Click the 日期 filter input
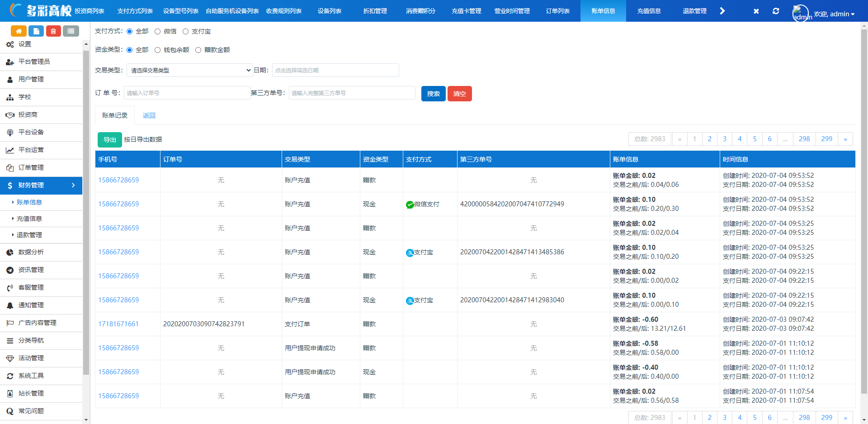 point(335,70)
